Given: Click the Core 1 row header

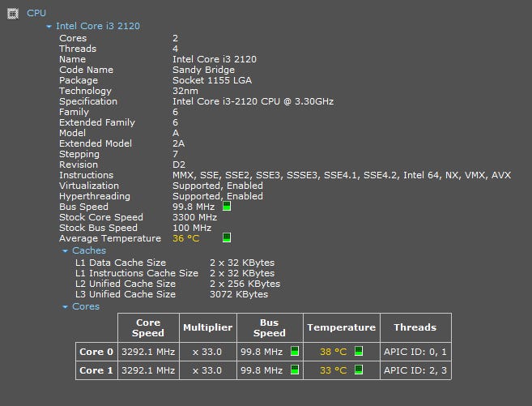Looking at the screenshot, I should point(96,370).
